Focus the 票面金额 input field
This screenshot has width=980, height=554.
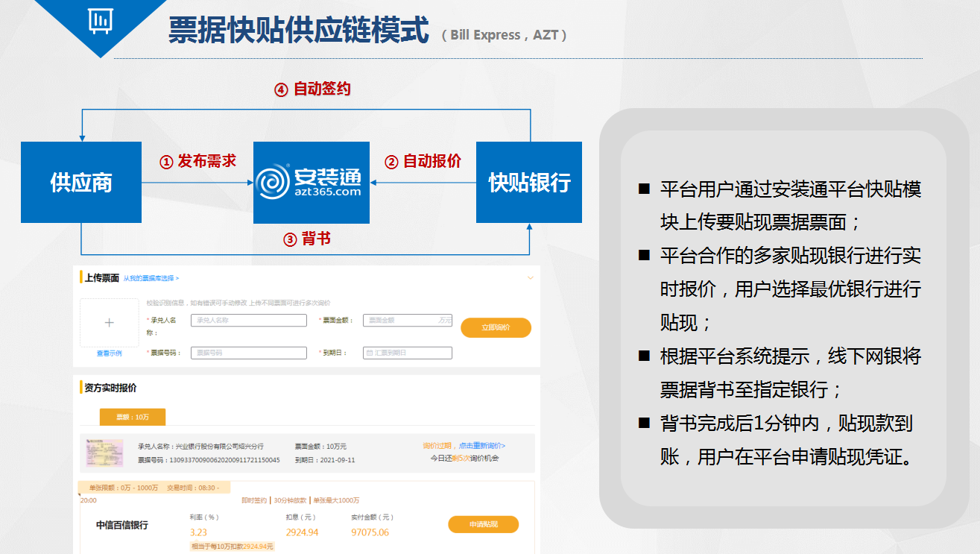tap(408, 320)
